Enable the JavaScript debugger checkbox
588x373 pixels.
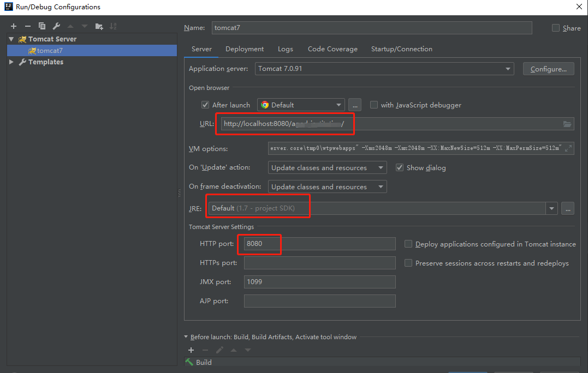(374, 105)
